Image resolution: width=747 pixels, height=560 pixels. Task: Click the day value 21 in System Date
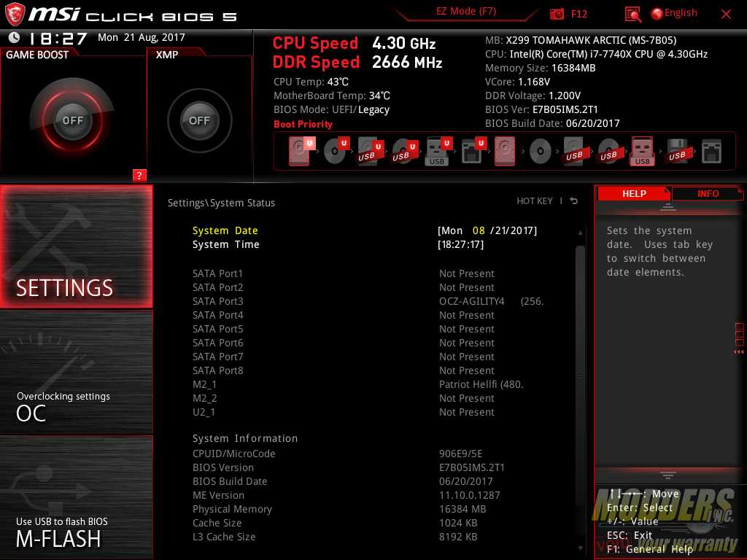tap(500, 230)
